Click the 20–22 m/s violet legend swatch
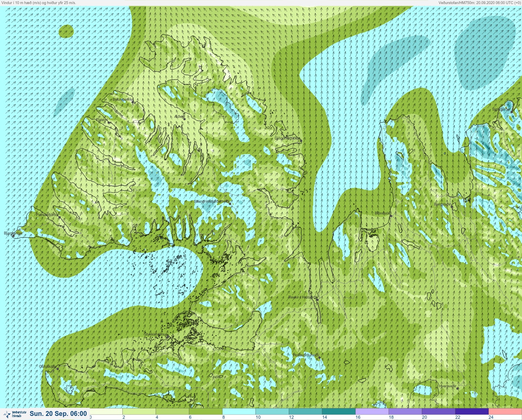Viewport: 522px width, 420px height. [439, 411]
